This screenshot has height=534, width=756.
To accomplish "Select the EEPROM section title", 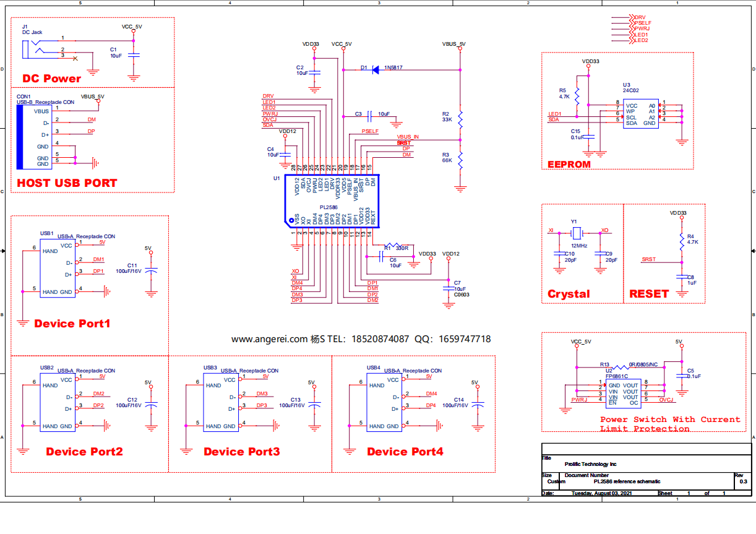I will coord(569,165).
